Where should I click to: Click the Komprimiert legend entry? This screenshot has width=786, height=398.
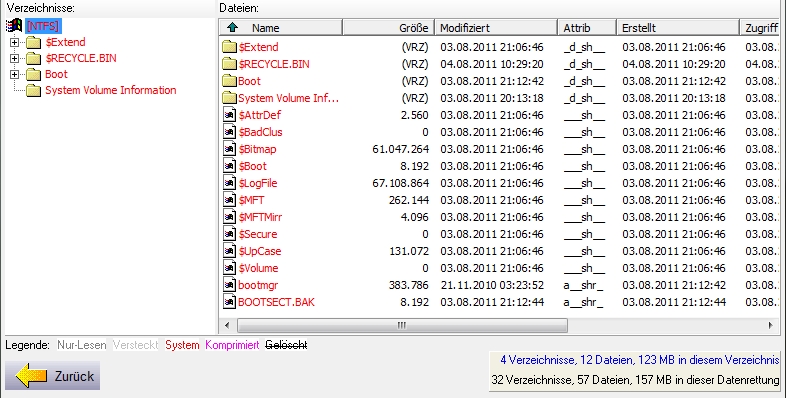coord(232,345)
